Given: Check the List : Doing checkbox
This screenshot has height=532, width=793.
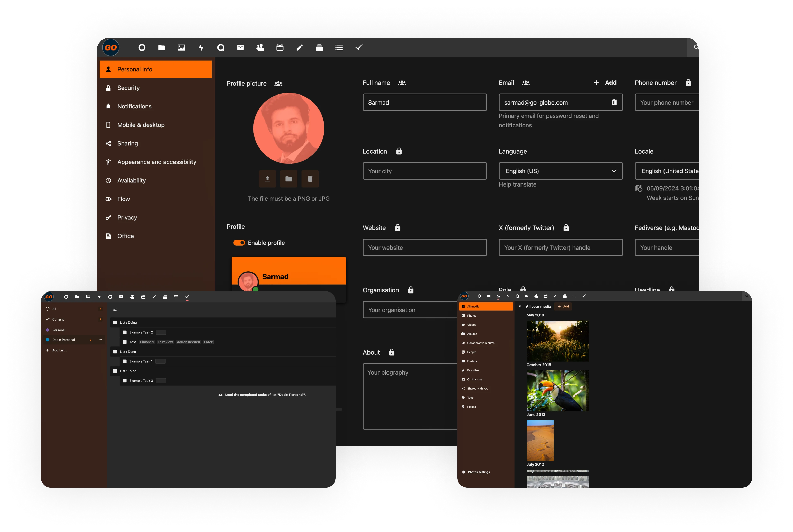Looking at the screenshot, I should [x=115, y=322].
